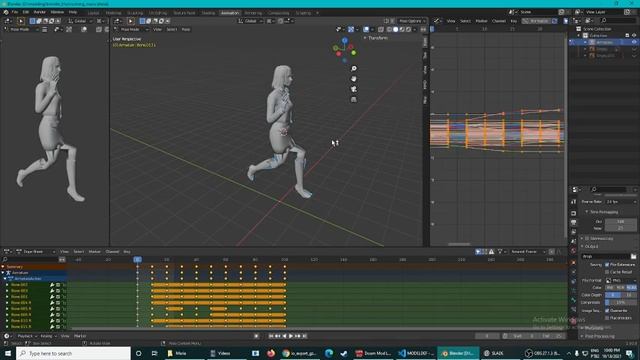
Task: Open Playback popover in timeline
Action: 27,336
